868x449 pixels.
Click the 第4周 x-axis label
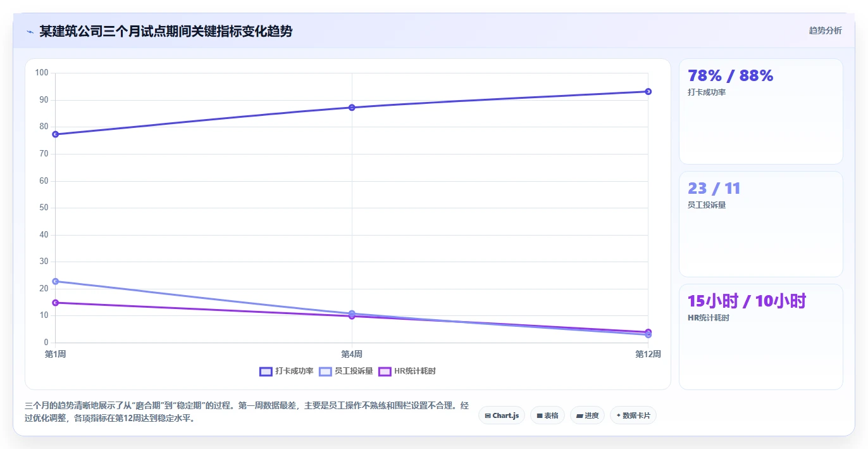coord(352,354)
